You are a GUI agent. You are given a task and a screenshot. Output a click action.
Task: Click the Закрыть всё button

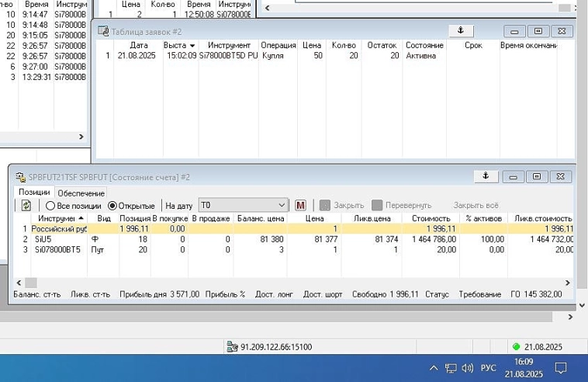pyautogui.click(x=476, y=206)
